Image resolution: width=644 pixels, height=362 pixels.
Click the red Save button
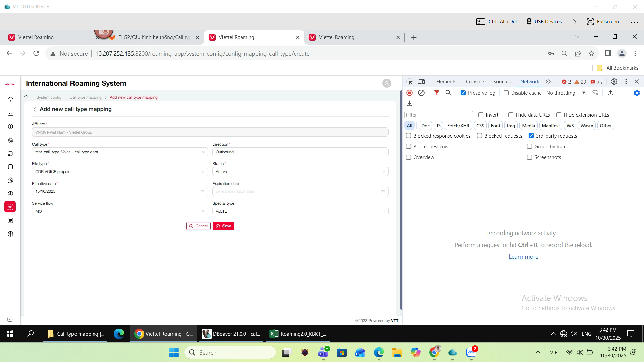coord(224,226)
